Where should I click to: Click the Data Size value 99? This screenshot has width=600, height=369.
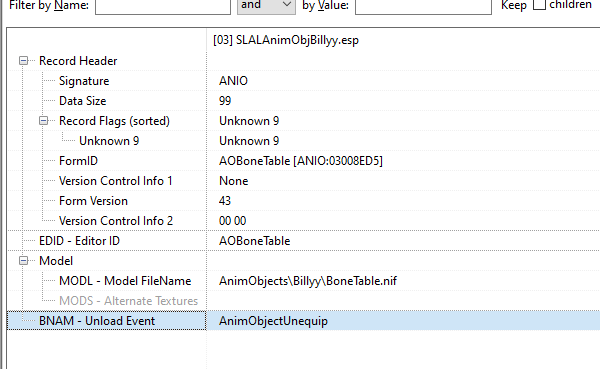click(225, 101)
